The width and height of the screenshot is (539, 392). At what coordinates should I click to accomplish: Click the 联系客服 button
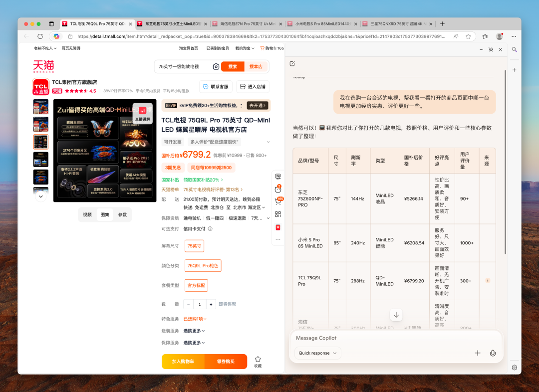tap(216, 87)
